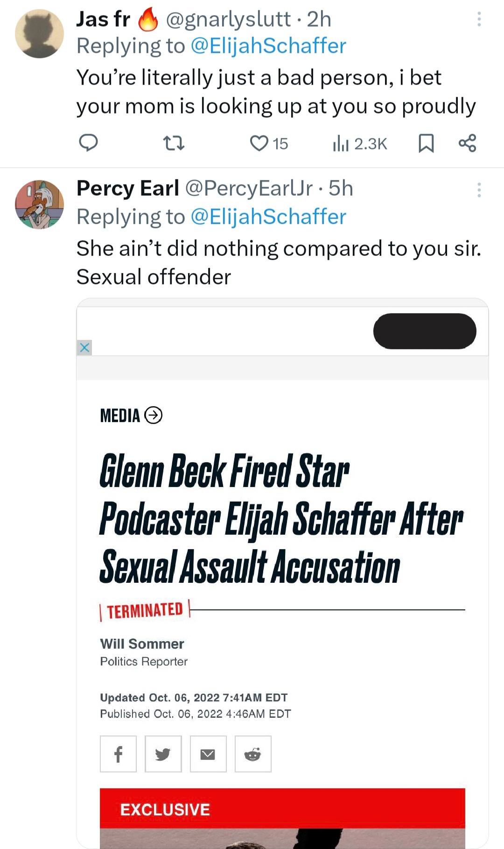Image resolution: width=504 pixels, height=849 pixels.
Task: Share article on Twitter
Action: click(x=163, y=754)
